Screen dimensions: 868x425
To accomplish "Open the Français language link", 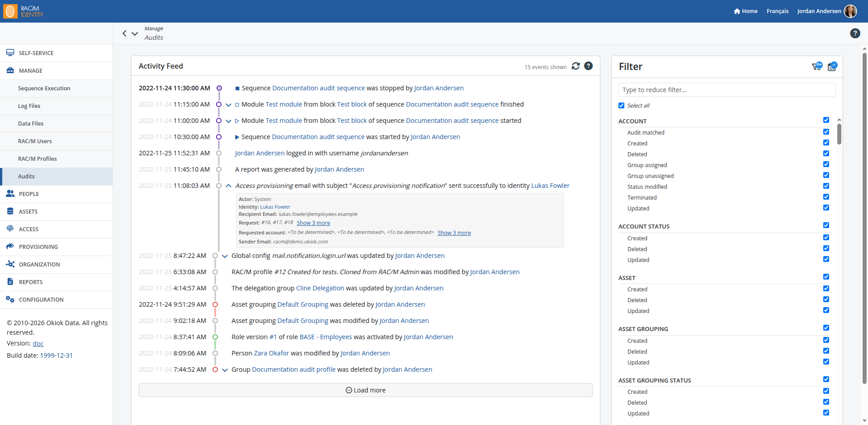I will [x=777, y=11].
